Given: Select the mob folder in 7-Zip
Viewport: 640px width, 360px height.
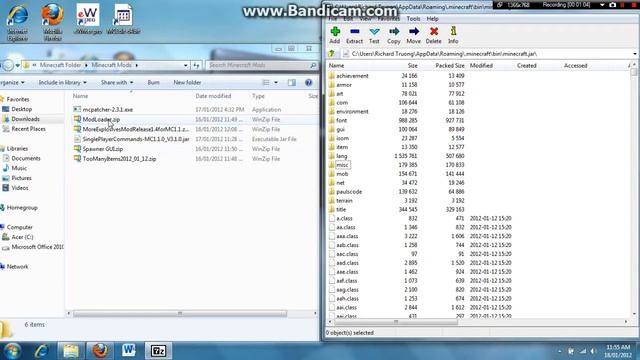Looking at the screenshot, I should click(x=342, y=174).
